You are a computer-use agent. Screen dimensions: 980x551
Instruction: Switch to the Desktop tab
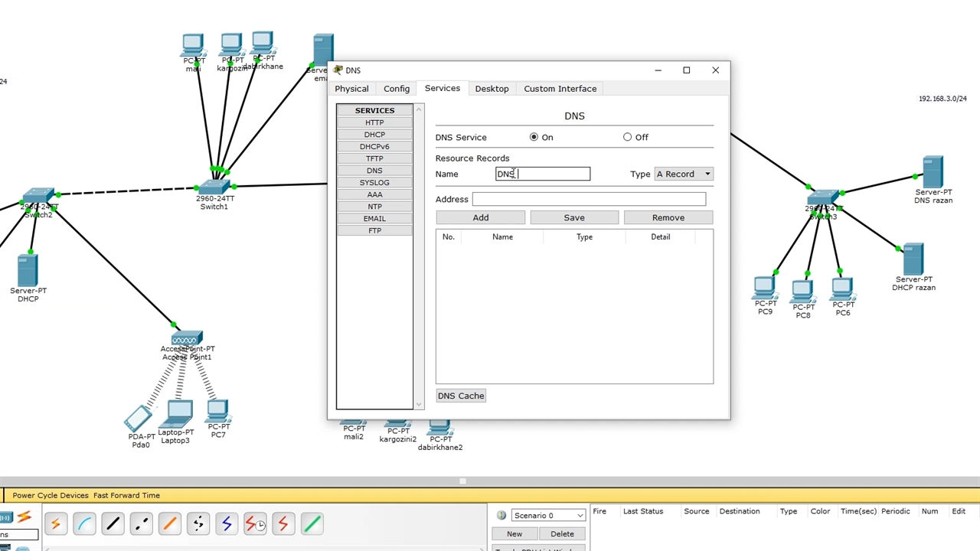pyautogui.click(x=492, y=89)
